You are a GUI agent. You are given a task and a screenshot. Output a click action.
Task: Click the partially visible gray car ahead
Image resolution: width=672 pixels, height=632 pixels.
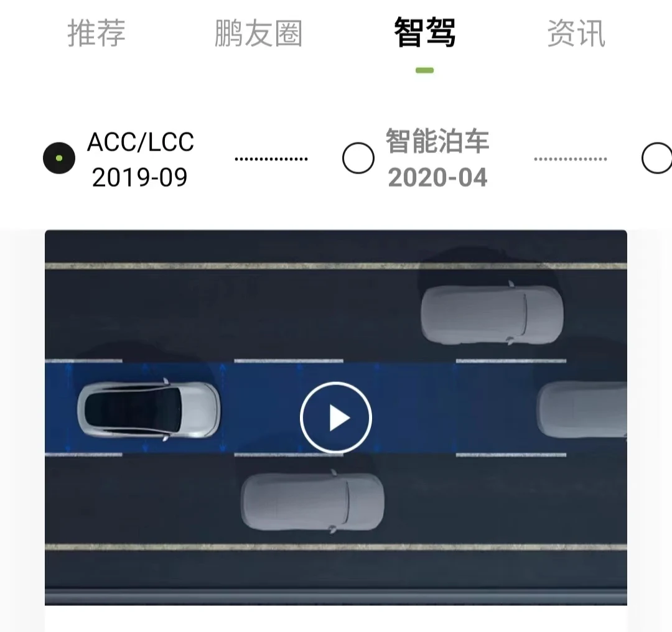point(582,409)
